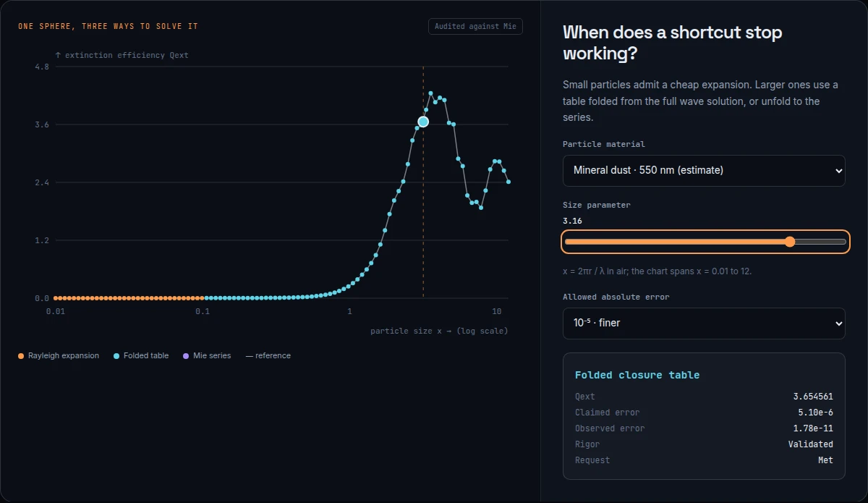Viewport: 868px width, 503px height.
Task: Click the "Audited against Mie" badge
Action: 475,26
